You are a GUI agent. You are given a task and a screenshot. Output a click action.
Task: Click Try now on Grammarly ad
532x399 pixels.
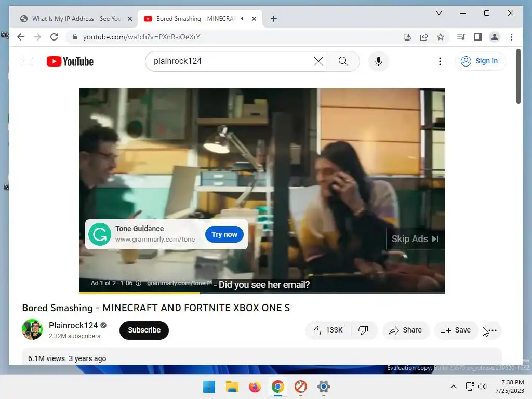pos(224,234)
